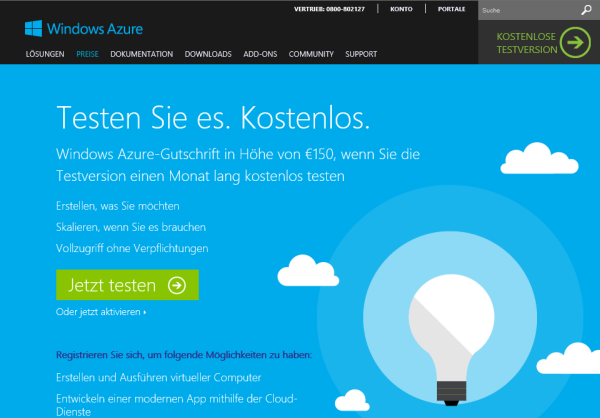The image size is (600, 418).
Task: Click the Jetzt testen button
Action: click(127, 285)
